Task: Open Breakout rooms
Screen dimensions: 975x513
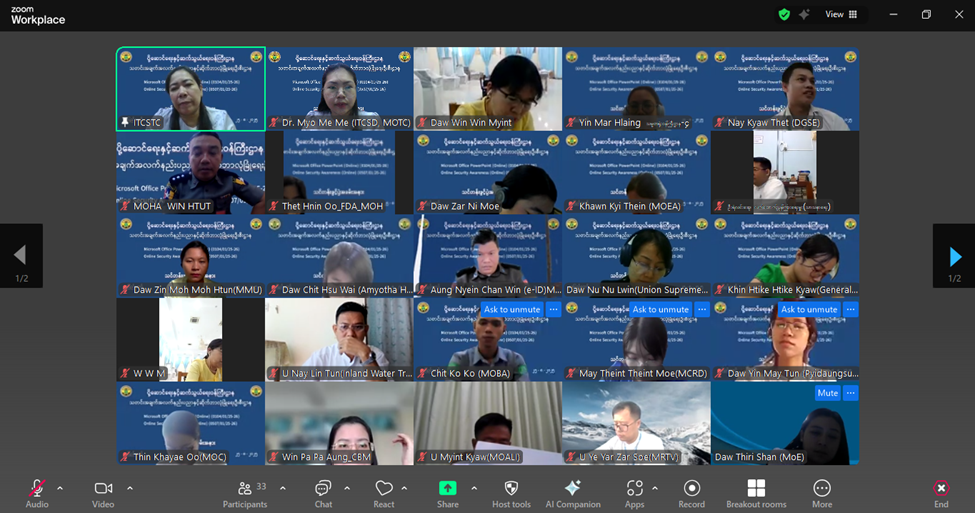Action: point(756,489)
